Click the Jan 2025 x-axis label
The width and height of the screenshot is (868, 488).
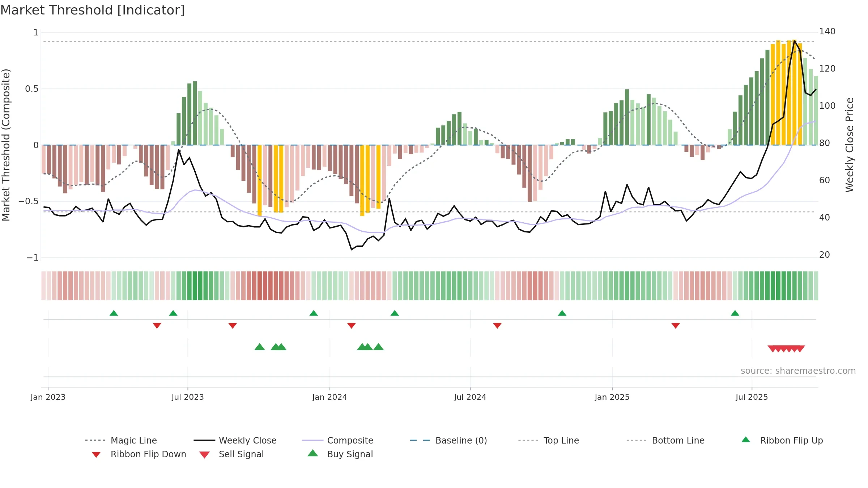coord(612,397)
